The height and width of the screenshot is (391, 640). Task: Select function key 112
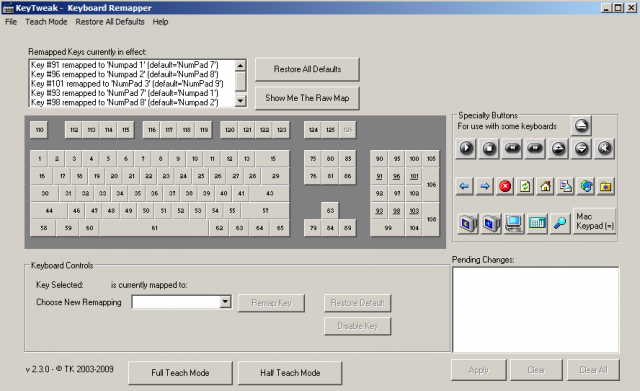pos(74,130)
